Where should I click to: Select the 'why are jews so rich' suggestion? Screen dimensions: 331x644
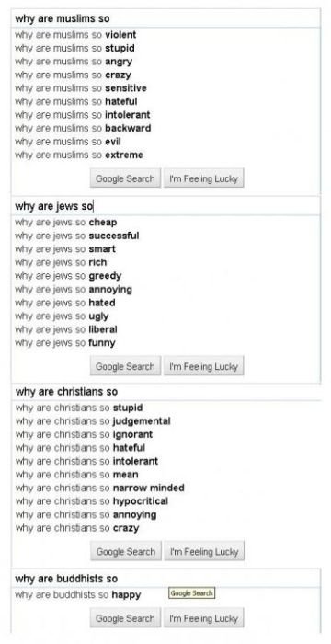coord(61,262)
